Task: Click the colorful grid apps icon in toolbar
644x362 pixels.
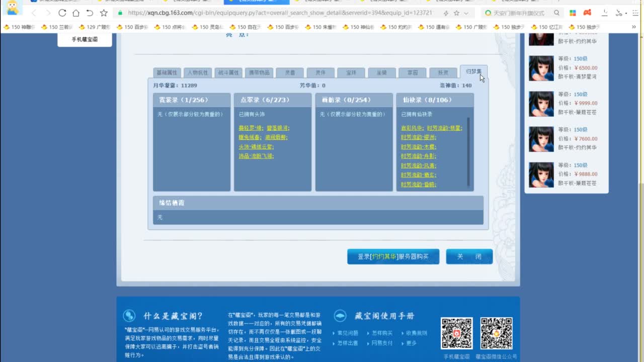Action: coord(573,13)
